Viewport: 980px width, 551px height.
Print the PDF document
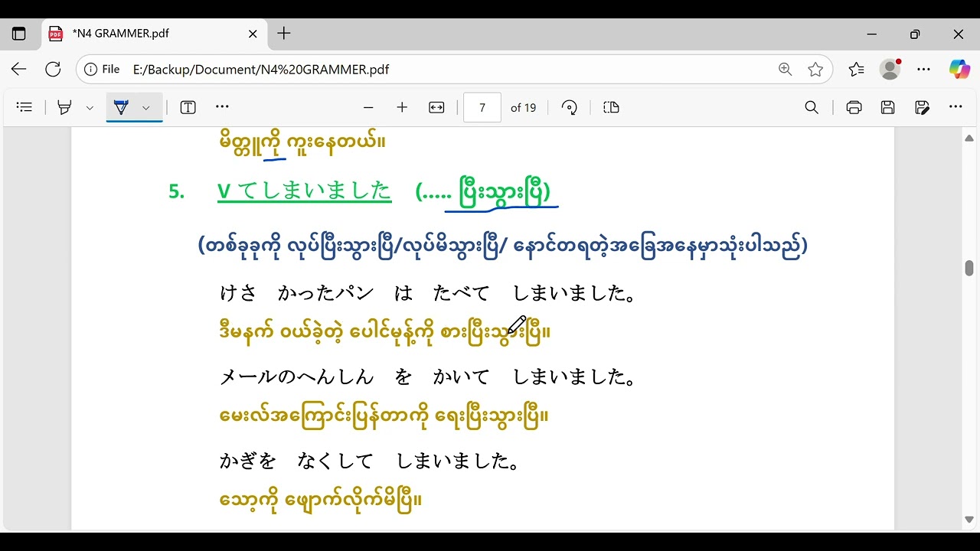tap(854, 107)
